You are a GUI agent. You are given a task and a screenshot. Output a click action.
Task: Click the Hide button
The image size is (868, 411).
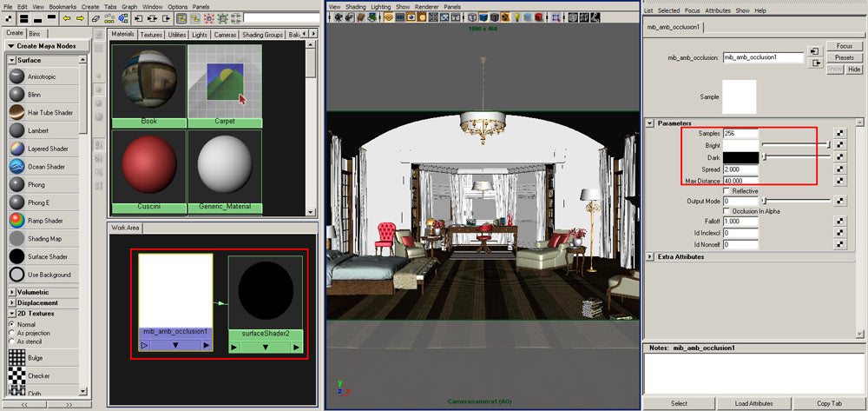pyautogui.click(x=854, y=70)
